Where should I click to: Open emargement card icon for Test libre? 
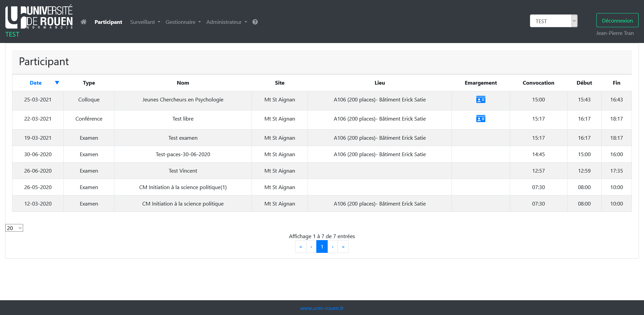pyautogui.click(x=480, y=119)
